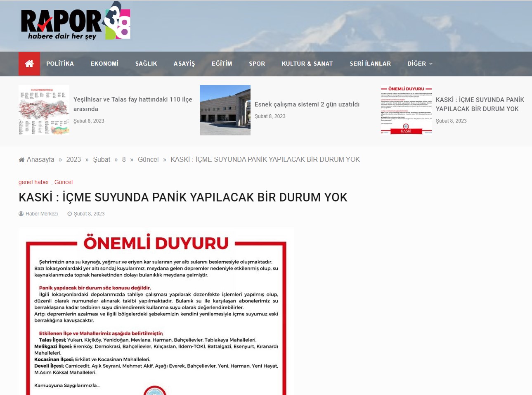Open the SPOR section
The height and width of the screenshot is (395, 532).
(x=257, y=64)
